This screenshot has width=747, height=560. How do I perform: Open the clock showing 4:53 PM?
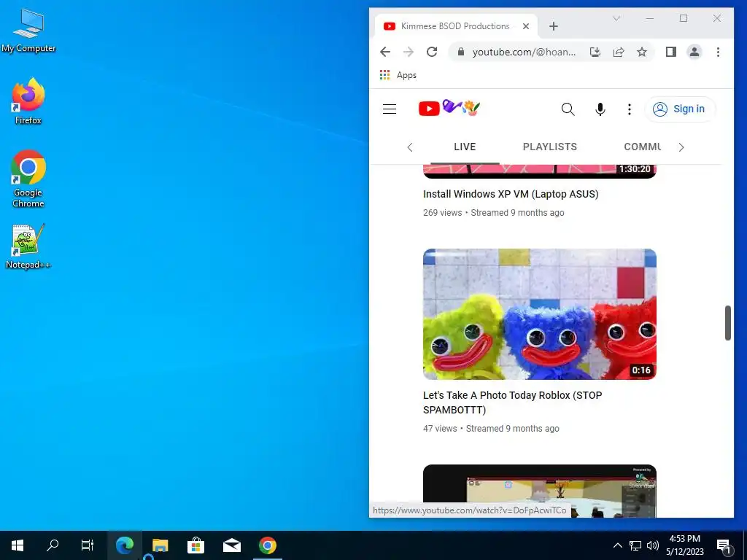pyautogui.click(x=684, y=545)
